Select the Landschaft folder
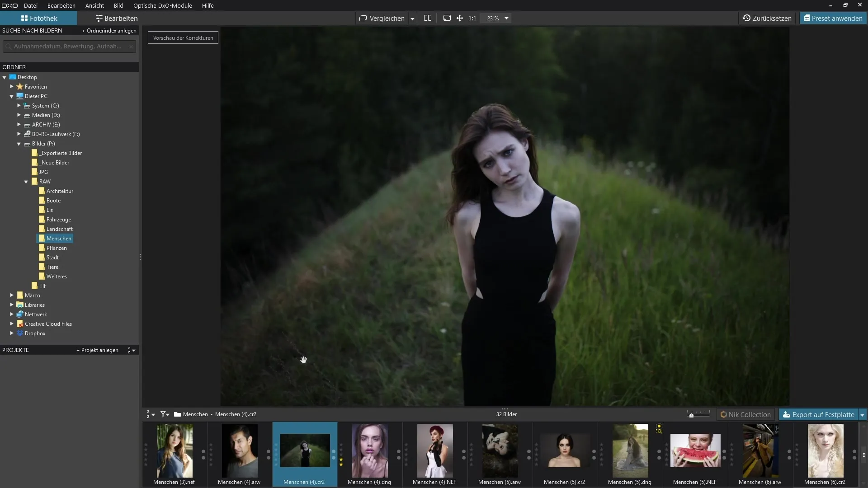 pos(59,229)
